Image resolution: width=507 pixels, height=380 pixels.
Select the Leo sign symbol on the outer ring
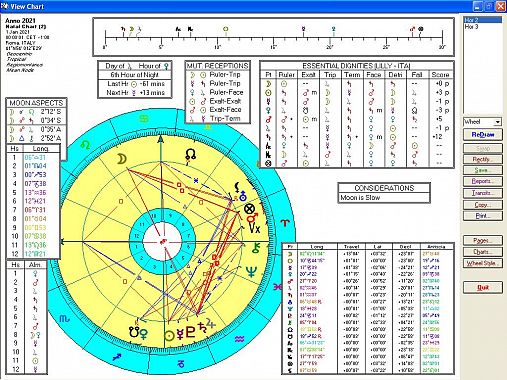86,145
